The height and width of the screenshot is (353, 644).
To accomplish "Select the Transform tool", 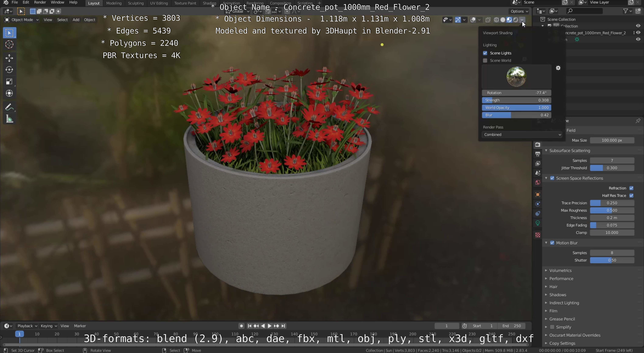I will pos(9,93).
